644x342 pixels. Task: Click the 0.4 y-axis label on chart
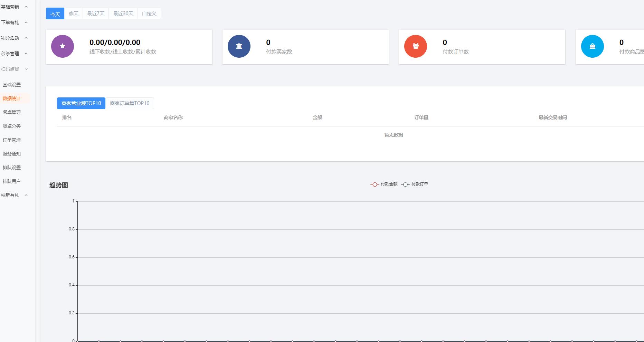pos(72,285)
